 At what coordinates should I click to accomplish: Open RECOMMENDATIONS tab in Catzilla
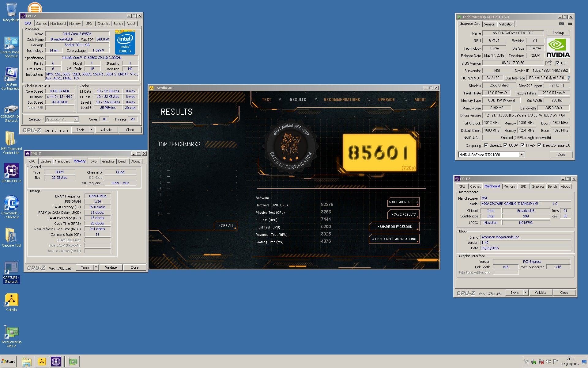(342, 100)
